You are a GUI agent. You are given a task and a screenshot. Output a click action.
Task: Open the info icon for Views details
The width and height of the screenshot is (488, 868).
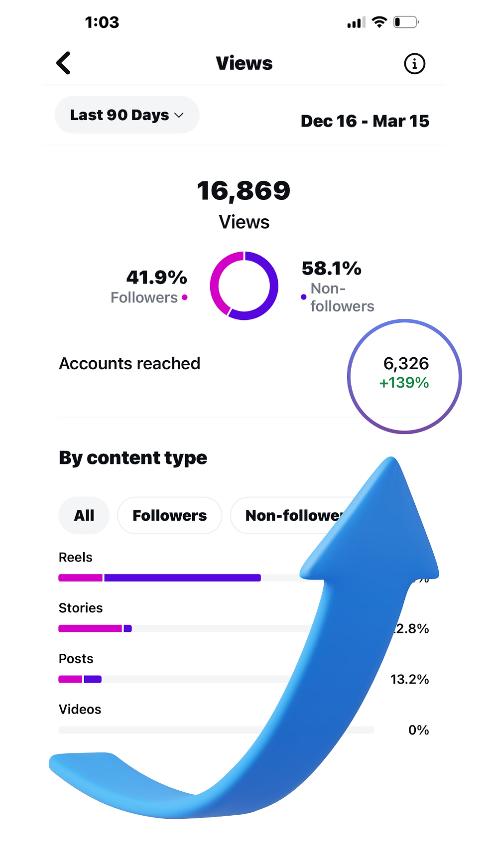414,63
